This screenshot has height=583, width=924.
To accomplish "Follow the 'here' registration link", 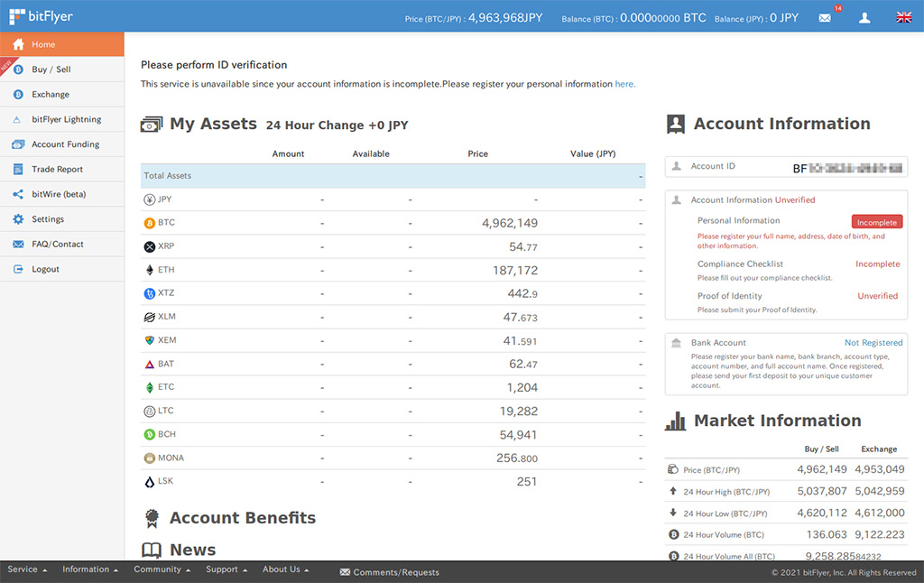I will [x=624, y=84].
